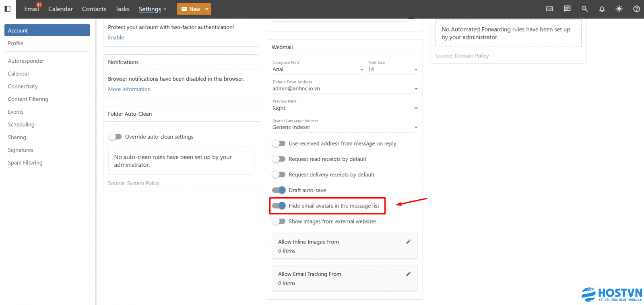Open the help question mark icon

click(x=636, y=9)
